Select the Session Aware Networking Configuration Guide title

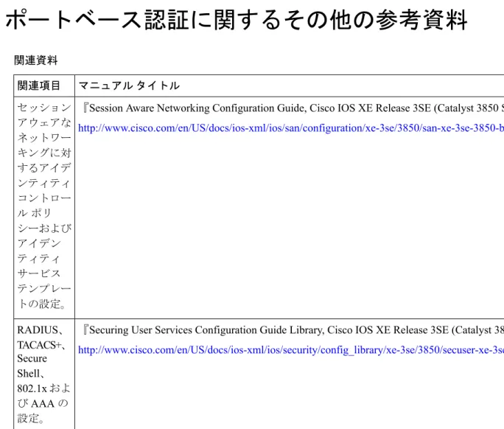pyautogui.click(x=293, y=108)
